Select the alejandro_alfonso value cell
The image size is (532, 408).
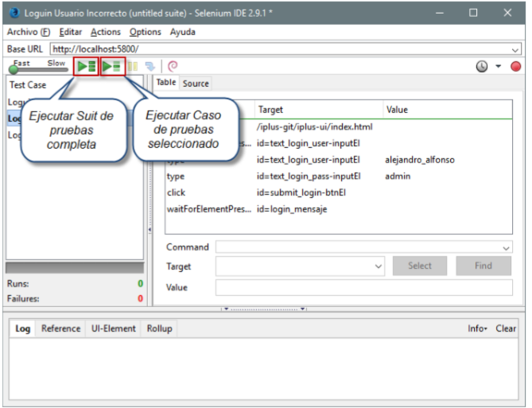[x=420, y=160]
